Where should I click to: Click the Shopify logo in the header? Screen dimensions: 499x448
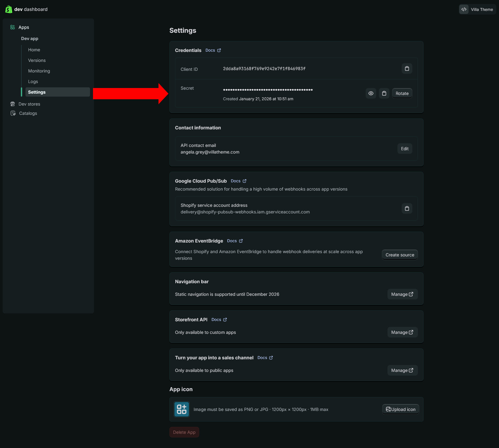[9, 9]
